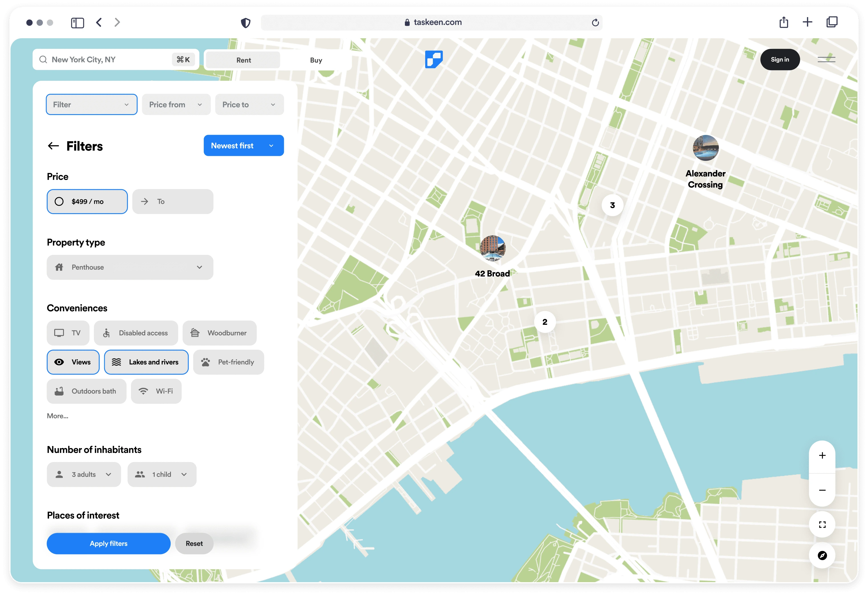
Task: Switch to the Buy tab
Action: pyautogui.click(x=316, y=60)
